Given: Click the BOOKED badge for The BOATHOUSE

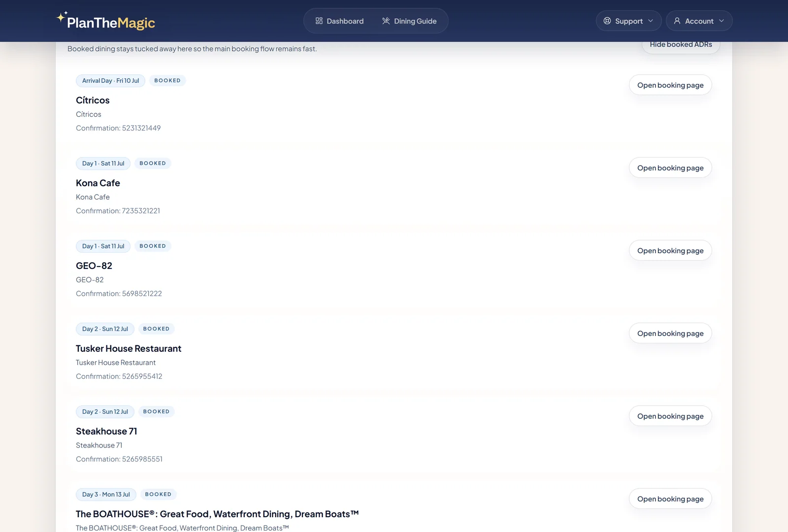Looking at the screenshot, I should click(x=158, y=494).
